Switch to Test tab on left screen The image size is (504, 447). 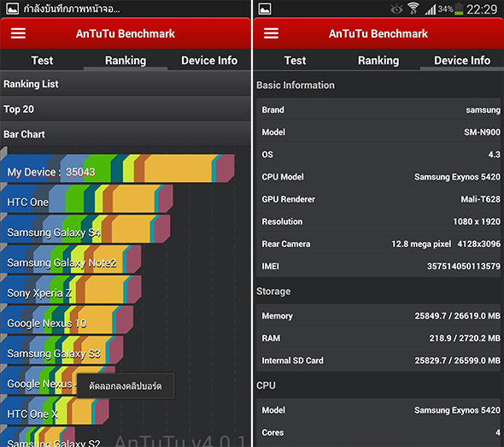pyautogui.click(x=42, y=60)
